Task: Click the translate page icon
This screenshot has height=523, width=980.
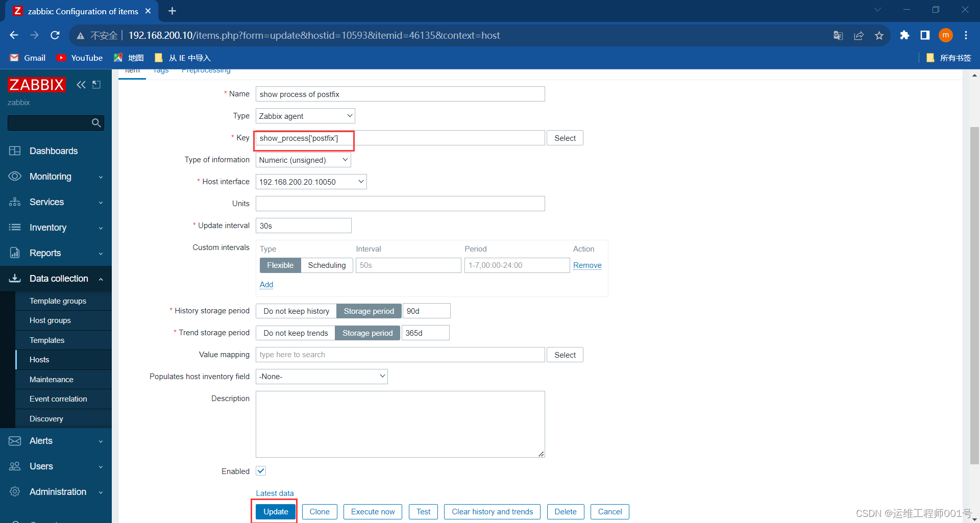Action: [x=838, y=35]
